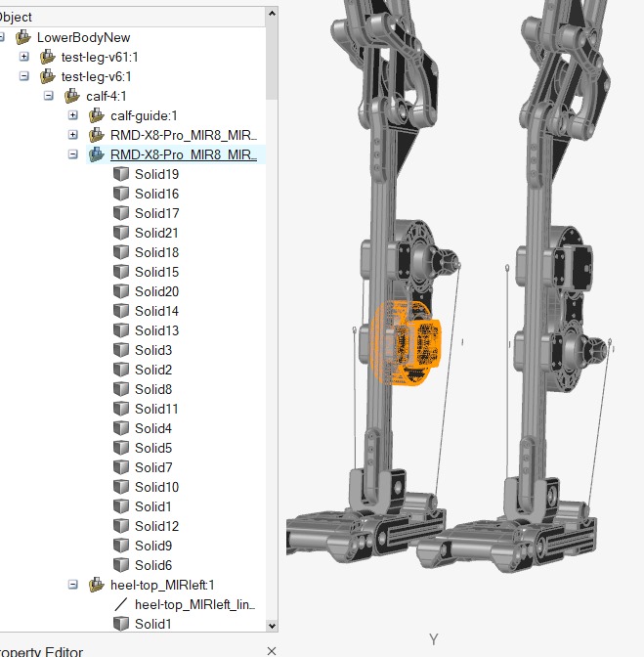Click the LowerBodyNew assembly icon
The width and height of the screenshot is (644, 657).
point(23,37)
